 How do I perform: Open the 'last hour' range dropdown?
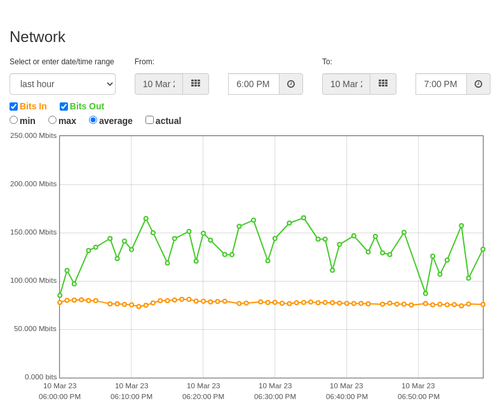[63, 84]
